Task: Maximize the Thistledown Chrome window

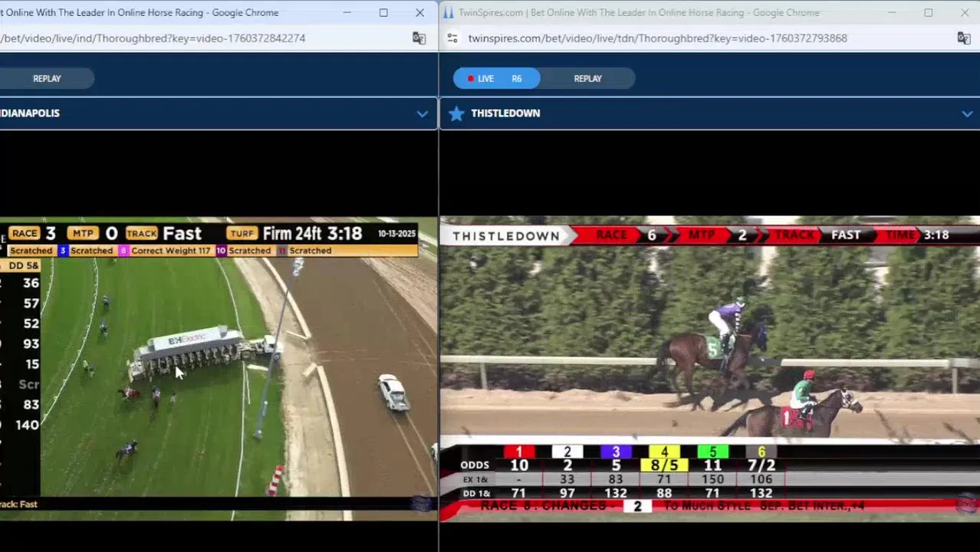Action: tap(928, 13)
